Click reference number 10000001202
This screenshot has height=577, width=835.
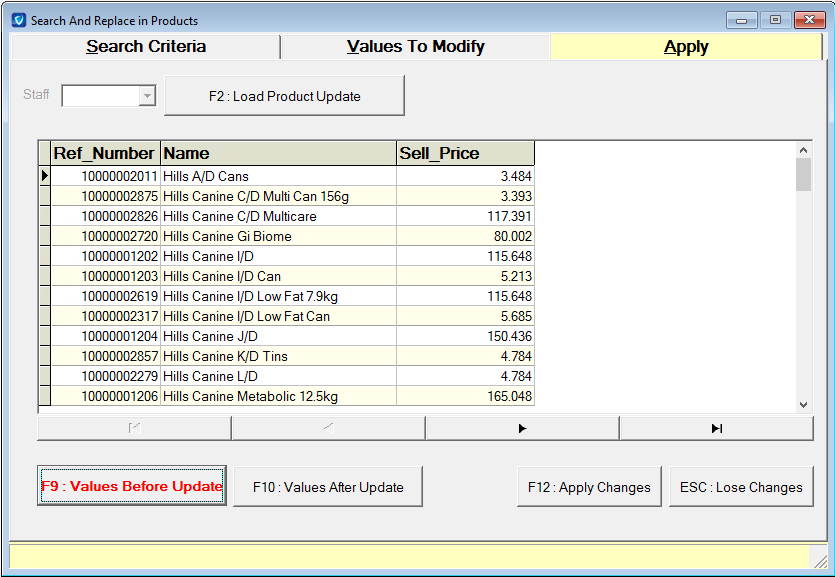click(105, 256)
